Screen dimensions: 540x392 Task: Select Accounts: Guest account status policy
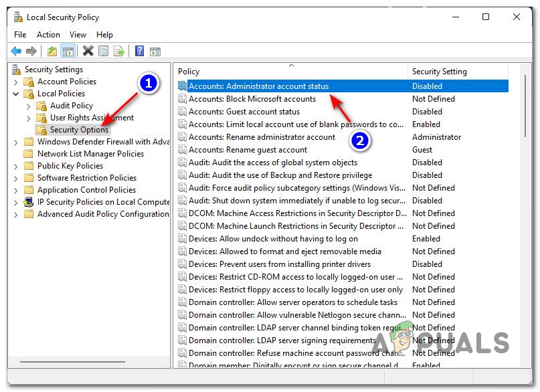[244, 112]
